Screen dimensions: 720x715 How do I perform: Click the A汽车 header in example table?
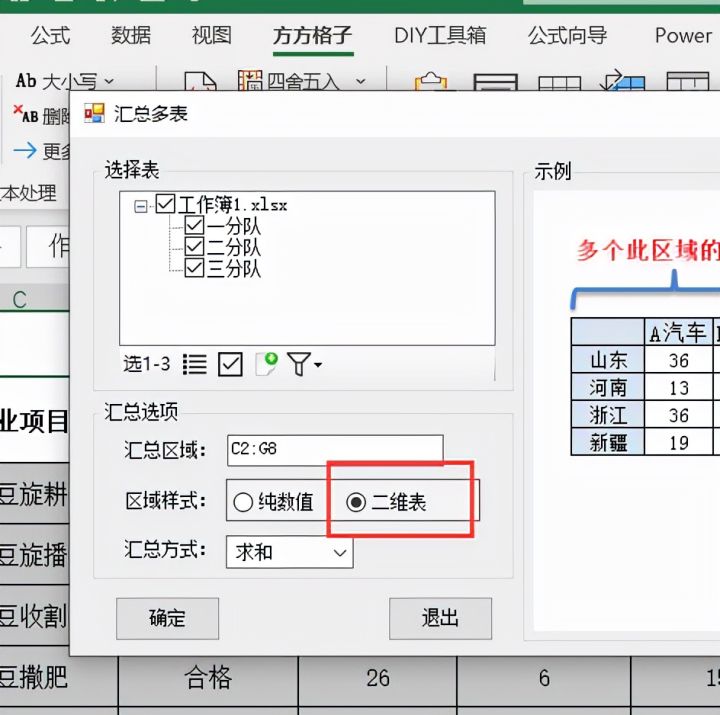coord(678,332)
